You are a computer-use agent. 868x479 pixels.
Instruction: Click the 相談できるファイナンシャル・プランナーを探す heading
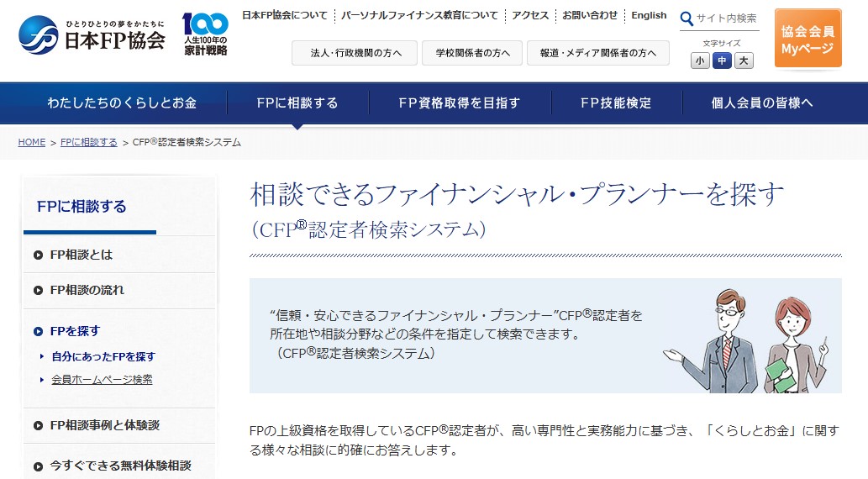[x=518, y=194]
